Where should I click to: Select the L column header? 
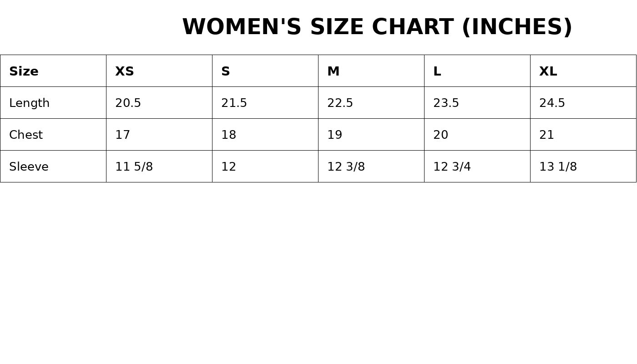coord(437,71)
